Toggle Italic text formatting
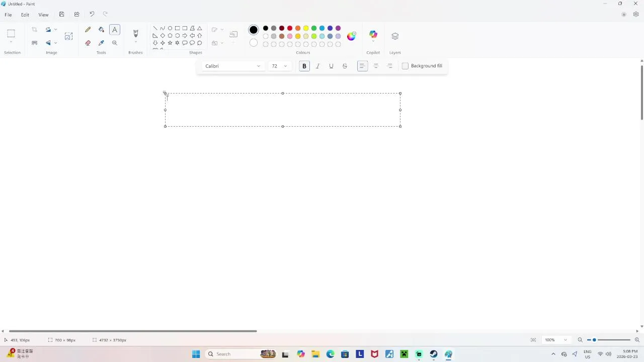Viewport: 644px width, 362px height. (x=317, y=66)
